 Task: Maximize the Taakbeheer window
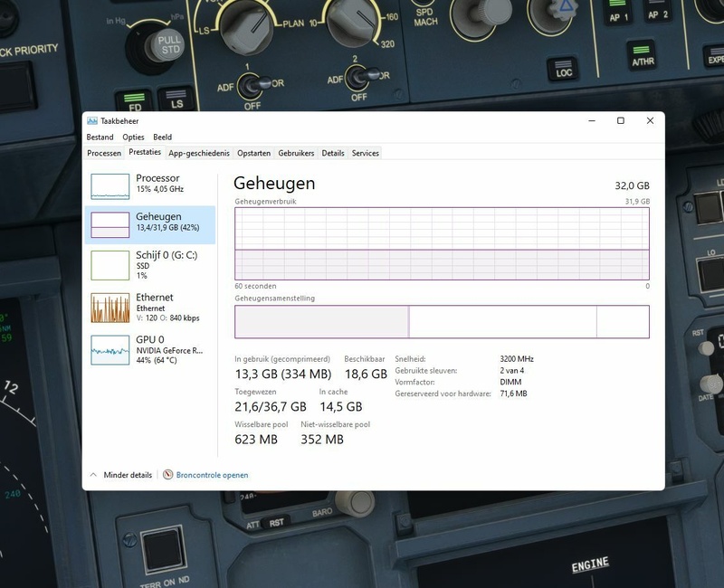coord(620,121)
